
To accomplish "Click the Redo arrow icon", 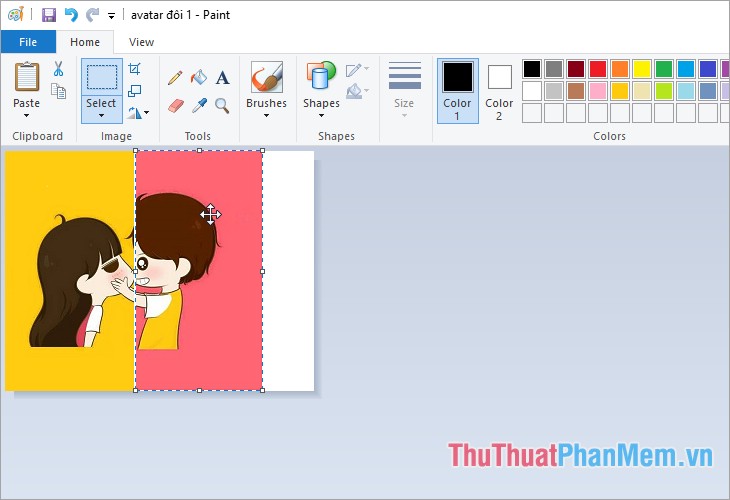I will (92, 15).
